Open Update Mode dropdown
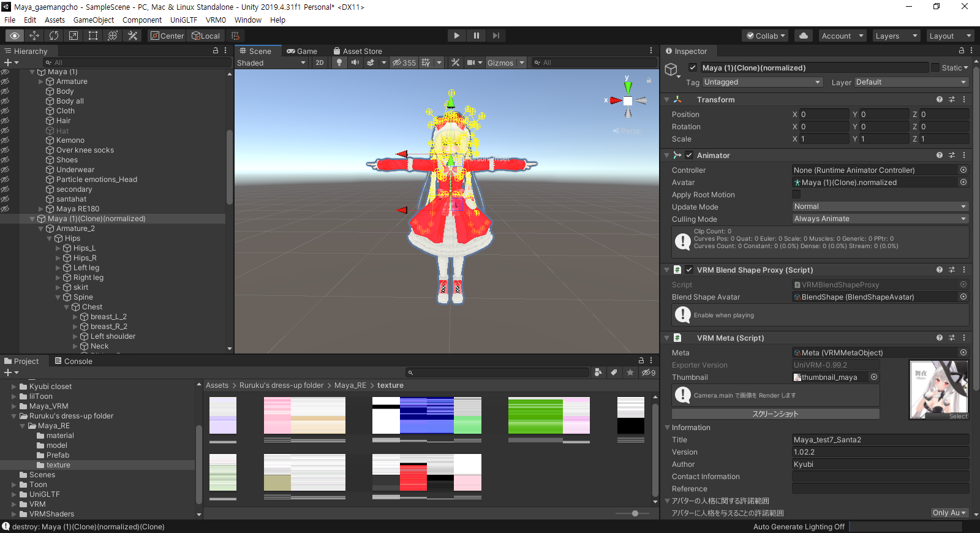980x533 pixels. [880, 206]
